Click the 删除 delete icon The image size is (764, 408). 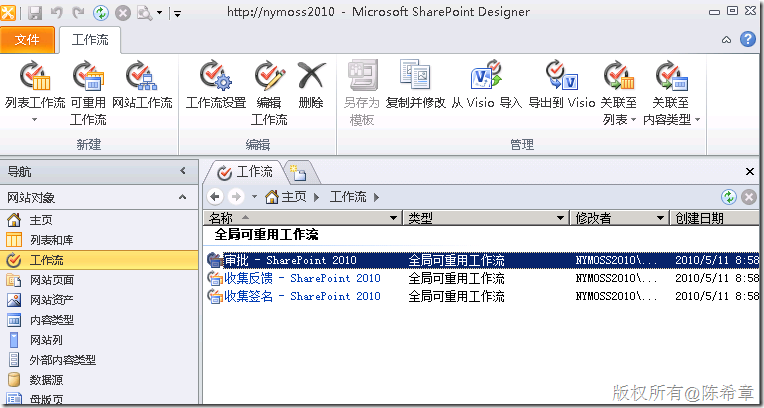[x=311, y=76]
